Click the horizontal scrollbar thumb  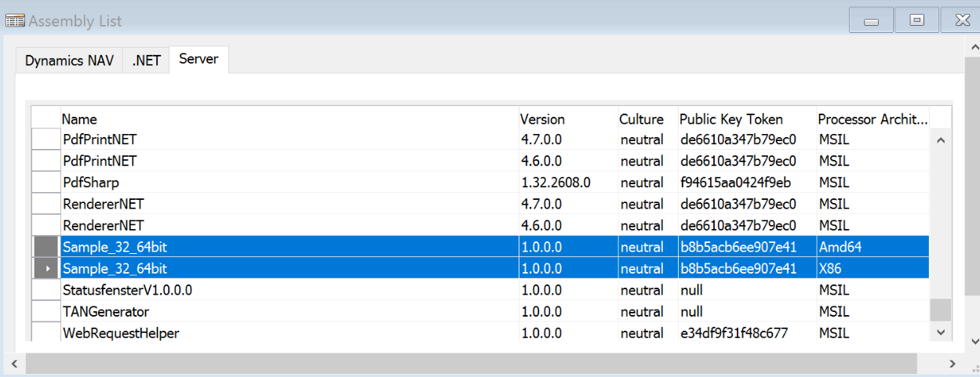[x=471, y=364]
